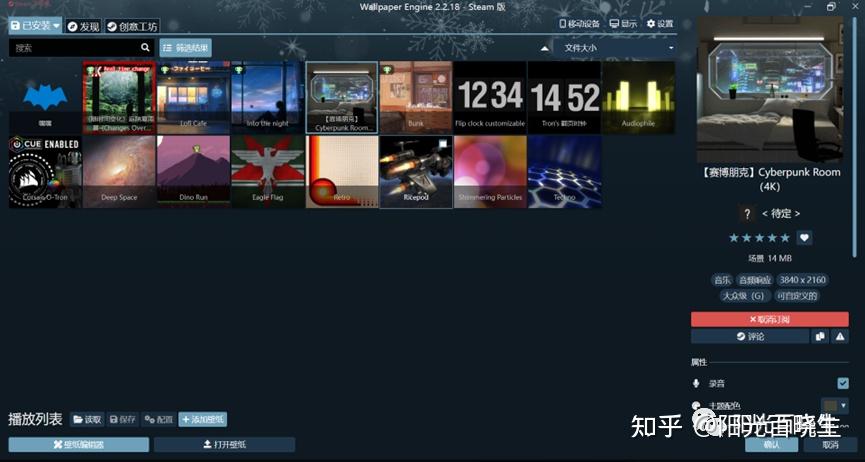The image size is (865, 462).
Task: Switch to the 发现 discover tab
Action: [84, 26]
